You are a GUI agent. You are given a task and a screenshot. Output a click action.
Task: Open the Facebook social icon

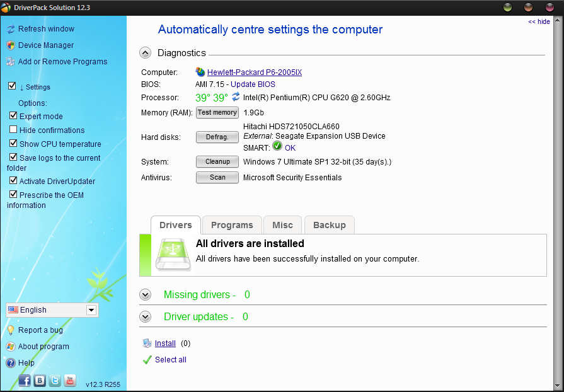tap(25, 381)
